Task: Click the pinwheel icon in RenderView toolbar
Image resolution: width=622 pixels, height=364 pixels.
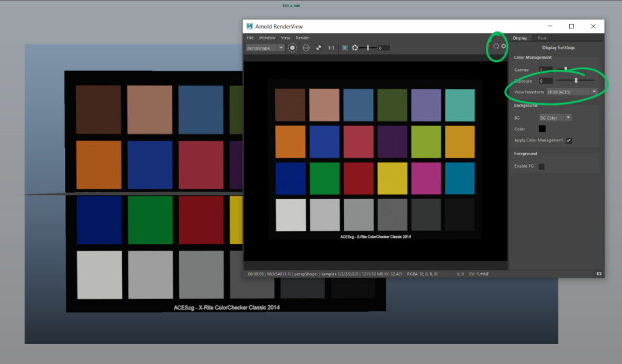Action: click(x=318, y=48)
